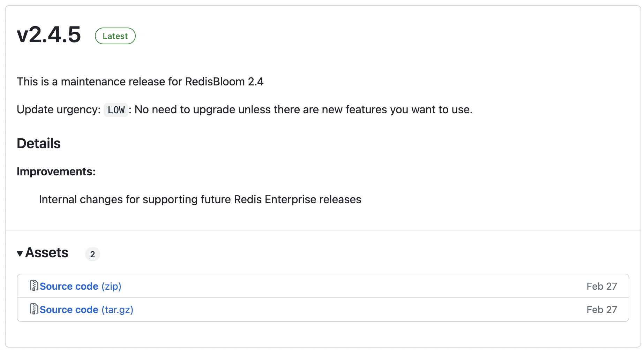644x350 pixels.
Task: Click the zip archive icon beside Source code (zip)
Action: point(34,286)
